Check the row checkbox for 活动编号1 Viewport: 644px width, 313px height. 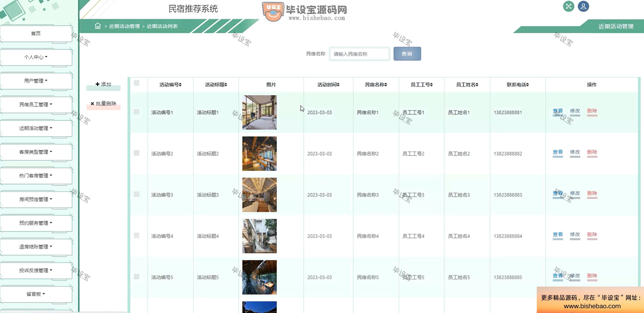136,112
